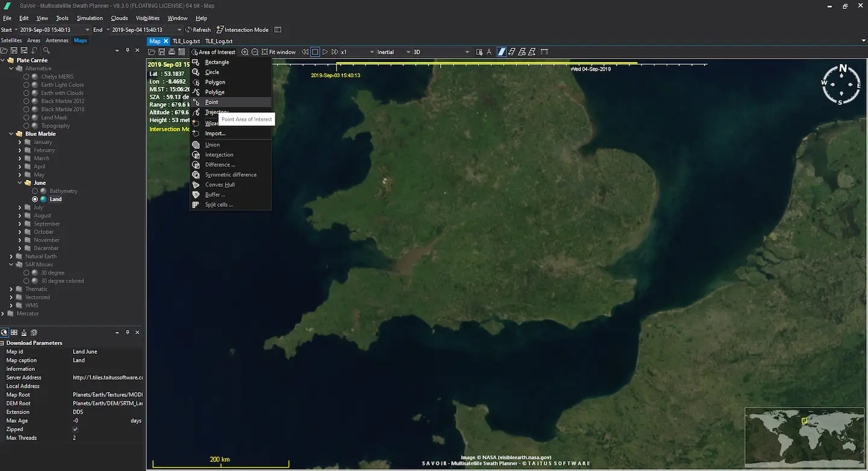Click the zoom out magnifier icon
868x471 pixels.
[255, 52]
